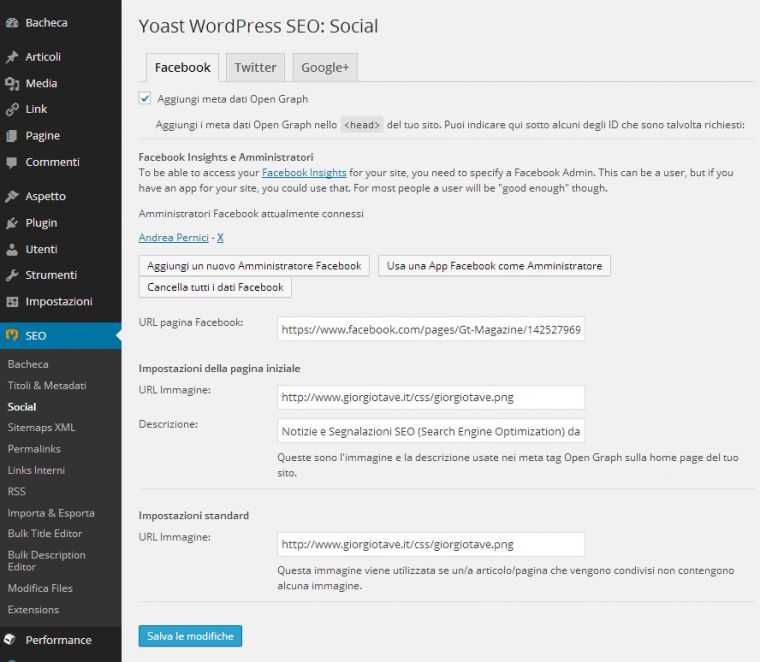Click Impostazioni della pagina iniziale heading
The width and height of the screenshot is (760, 662).
point(219,369)
